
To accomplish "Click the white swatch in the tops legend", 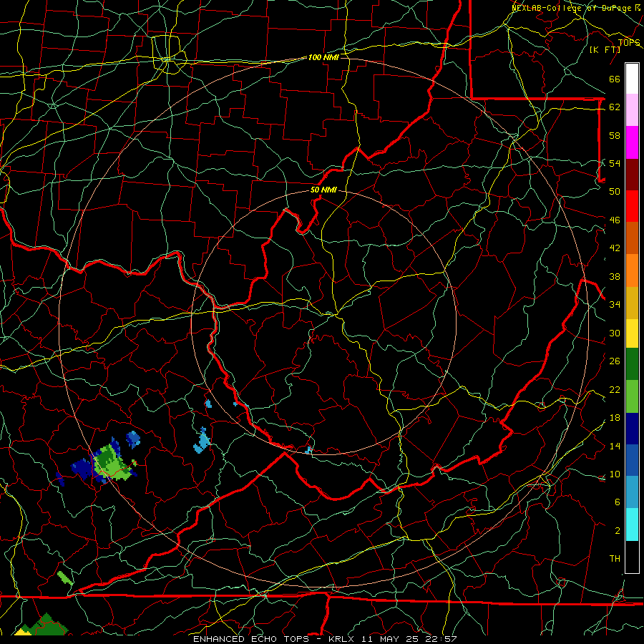I will 632,79.
